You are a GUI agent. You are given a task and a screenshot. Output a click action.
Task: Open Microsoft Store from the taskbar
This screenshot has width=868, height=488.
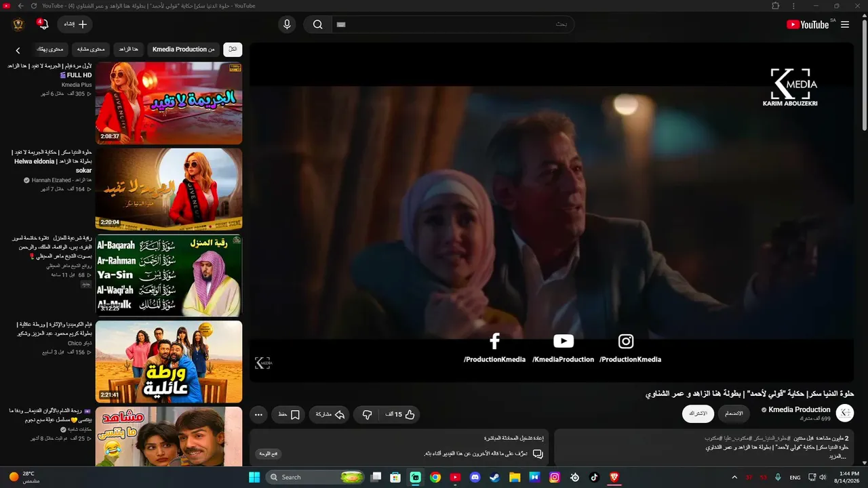pos(395,477)
